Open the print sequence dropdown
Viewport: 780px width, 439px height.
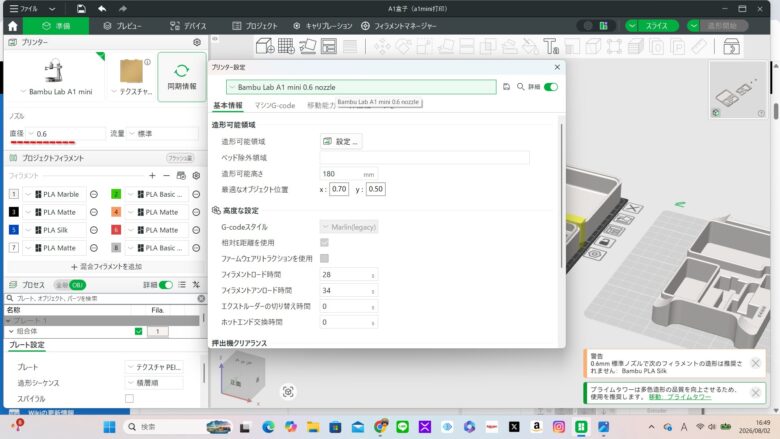click(x=155, y=383)
